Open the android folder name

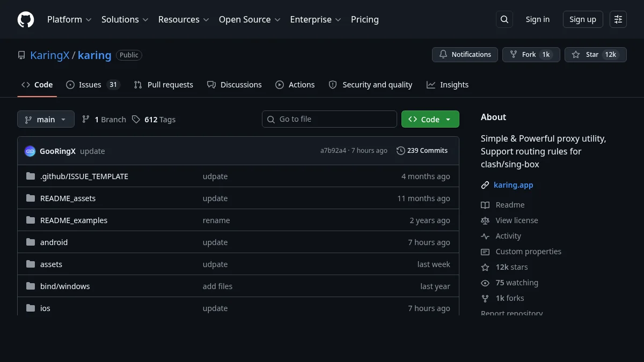tap(54, 242)
